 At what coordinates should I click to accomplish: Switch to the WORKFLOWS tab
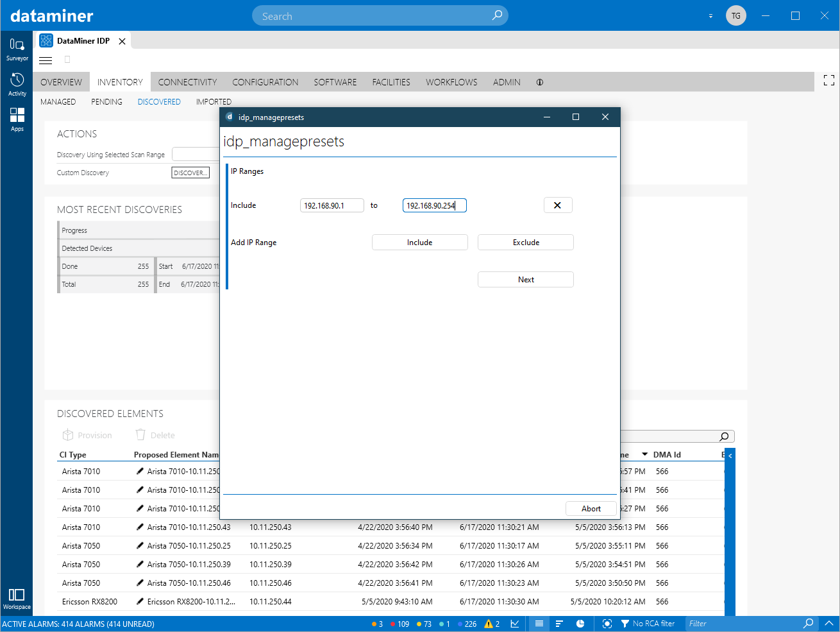[x=451, y=82]
